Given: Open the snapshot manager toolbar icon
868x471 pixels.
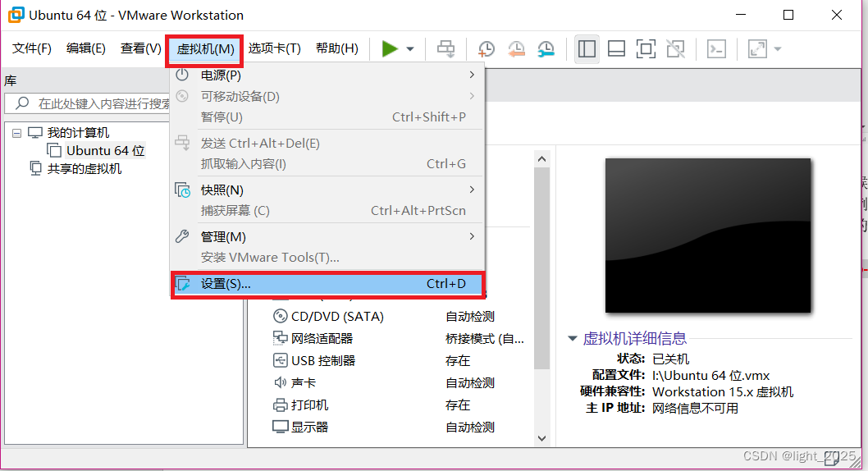Looking at the screenshot, I should pos(546,48).
